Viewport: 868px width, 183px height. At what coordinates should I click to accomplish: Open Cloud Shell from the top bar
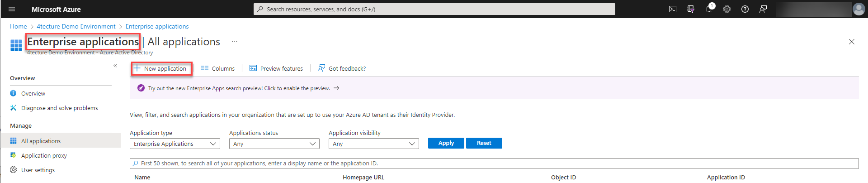click(x=673, y=9)
